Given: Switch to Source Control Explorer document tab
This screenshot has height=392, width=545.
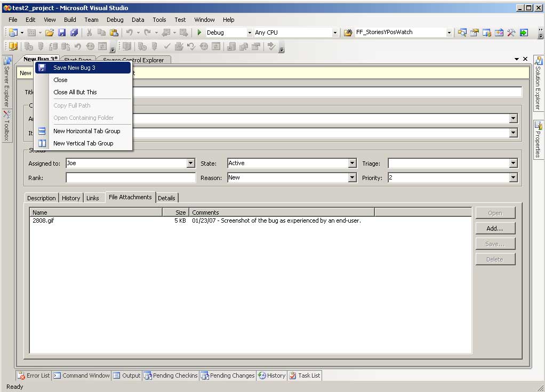Looking at the screenshot, I should click(x=134, y=60).
